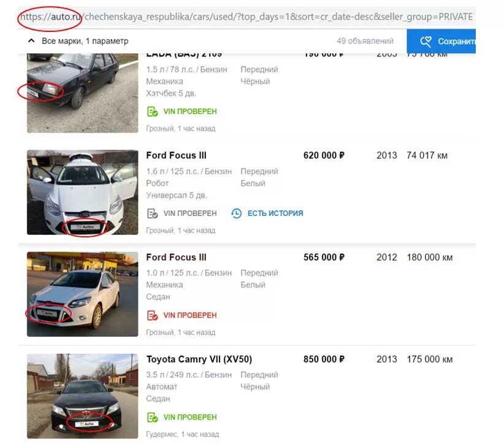This screenshot has height=446, width=504.
Task: View the black LADA 2109 photo thumbnail
Action: (83, 93)
